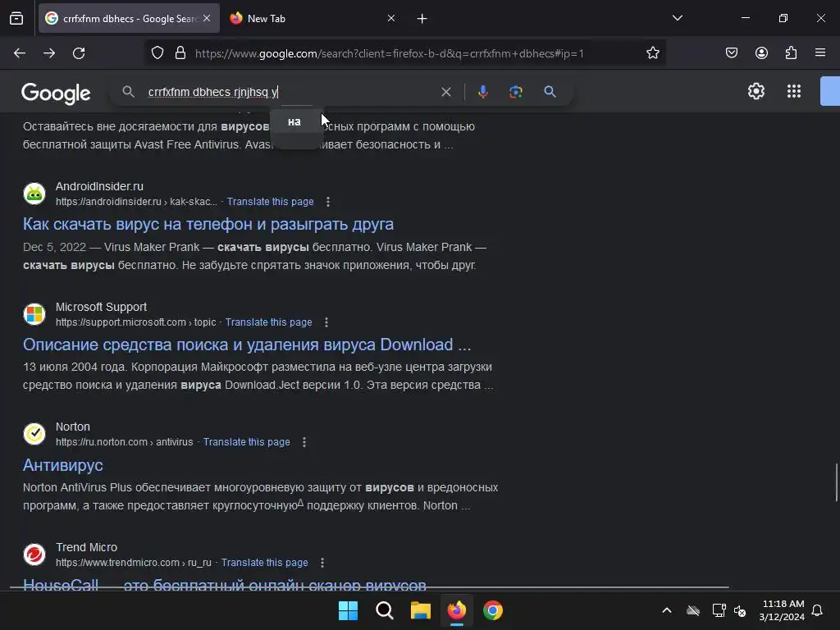The height and width of the screenshot is (630, 840).
Task: Open Windows taskbar Search
Action: click(x=385, y=610)
